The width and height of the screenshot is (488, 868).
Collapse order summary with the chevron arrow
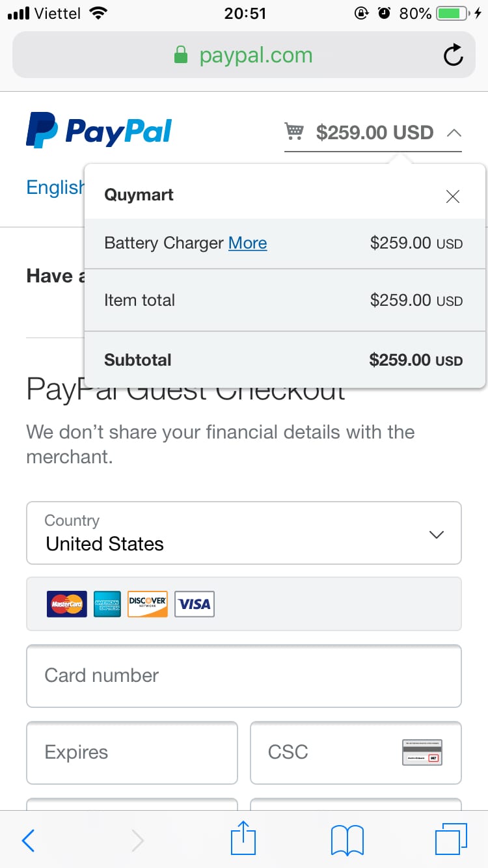(x=454, y=133)
